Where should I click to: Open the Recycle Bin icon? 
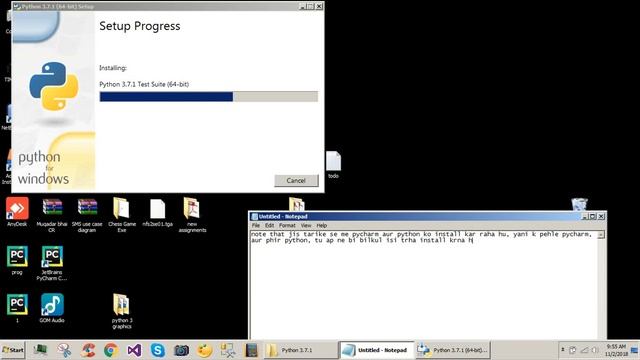579,204
